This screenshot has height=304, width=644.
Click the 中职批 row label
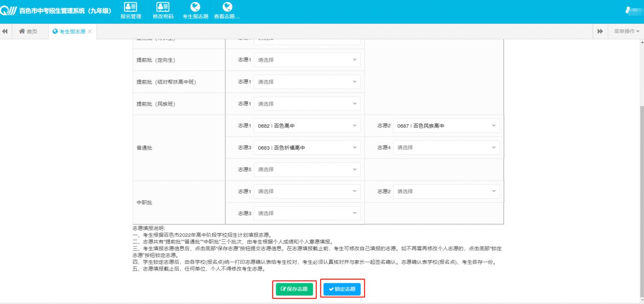144,203
